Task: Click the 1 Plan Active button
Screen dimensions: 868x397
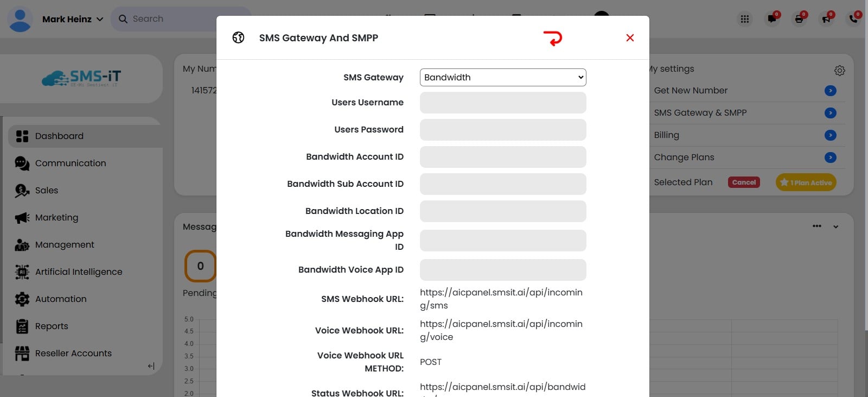Action: pyautogui.click(x=806, y=182)
